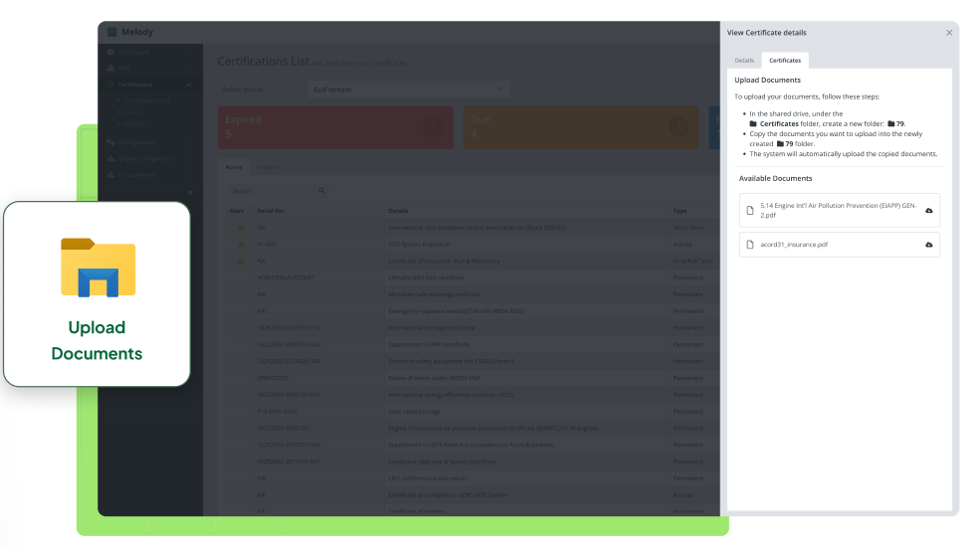This screenshot has width=980, height=548.
Task: Select the Liferafts HRU ASD certificate row
Action: coord(472,278)
